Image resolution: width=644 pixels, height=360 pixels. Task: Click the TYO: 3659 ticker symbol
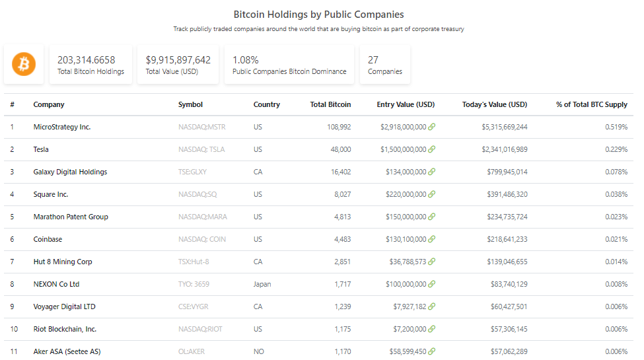194,284
